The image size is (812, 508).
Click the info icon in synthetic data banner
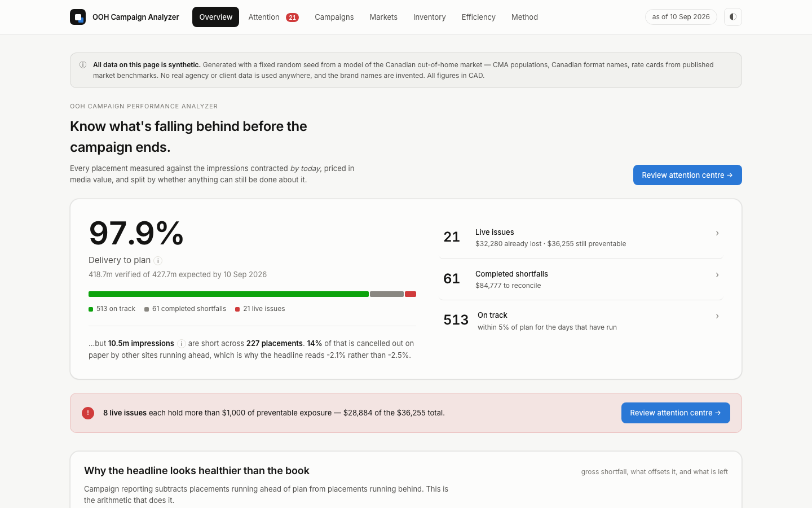pos(83,65)
